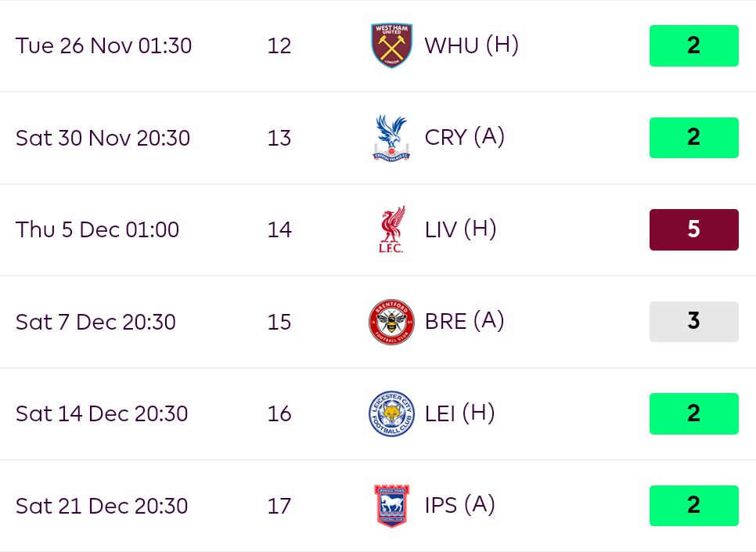The image size is (756, 552).
Task: Select the green difficulty 2 badge for WHU
Action: coord(694,46)
